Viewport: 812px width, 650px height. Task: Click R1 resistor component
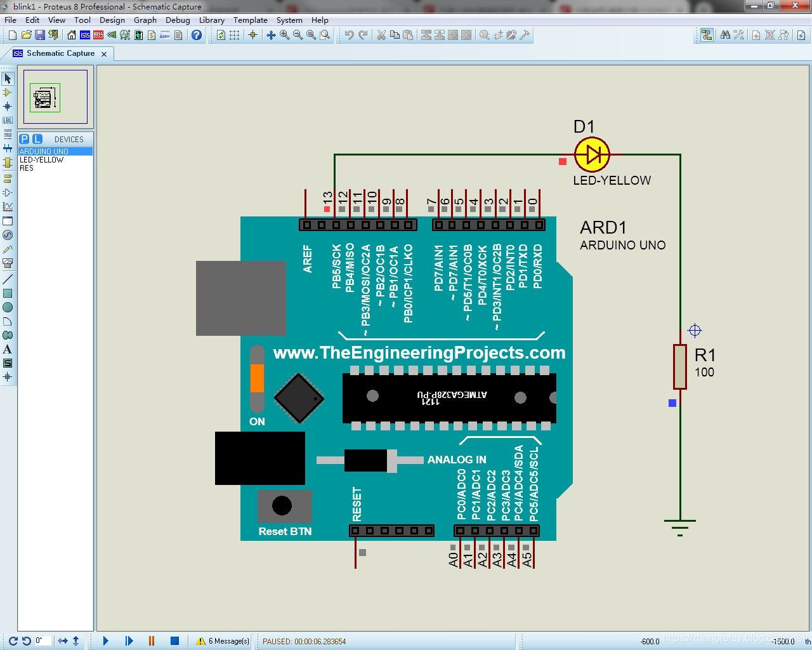[x=680, y=367]
